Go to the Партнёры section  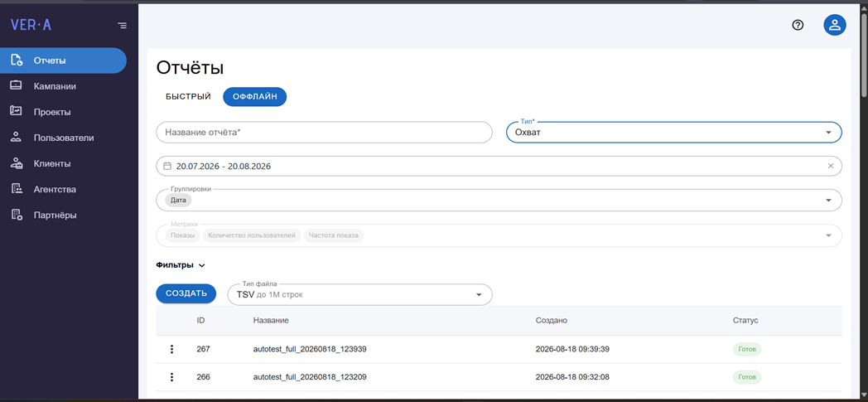[55, 215]
